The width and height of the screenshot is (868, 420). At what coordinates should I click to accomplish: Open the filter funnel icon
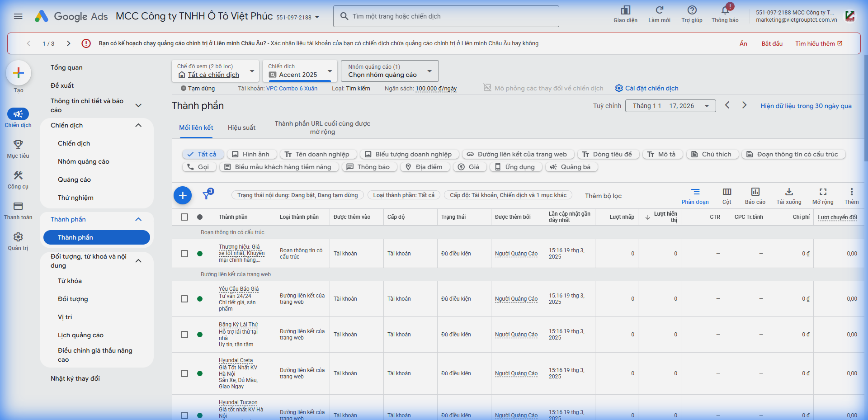click(207, 195)
